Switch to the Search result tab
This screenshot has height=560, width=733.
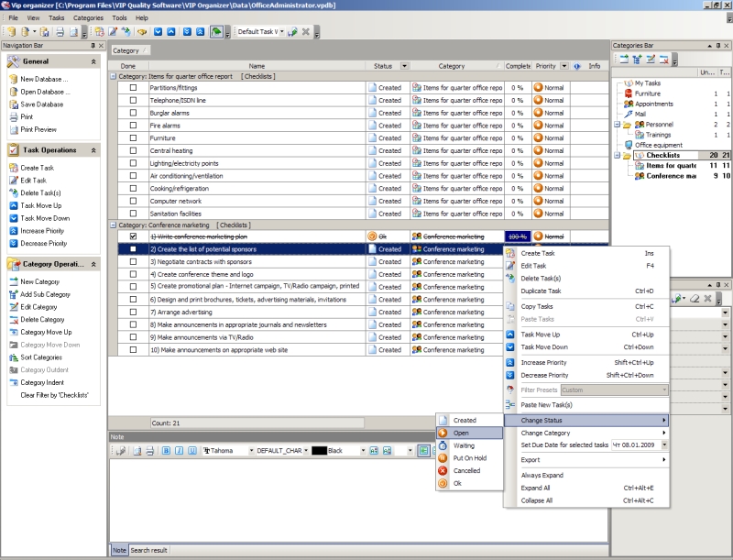(149, 550)
